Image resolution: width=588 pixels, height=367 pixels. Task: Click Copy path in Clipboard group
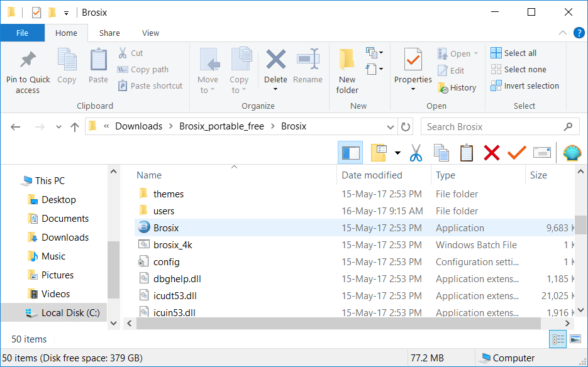click(143, 69)
